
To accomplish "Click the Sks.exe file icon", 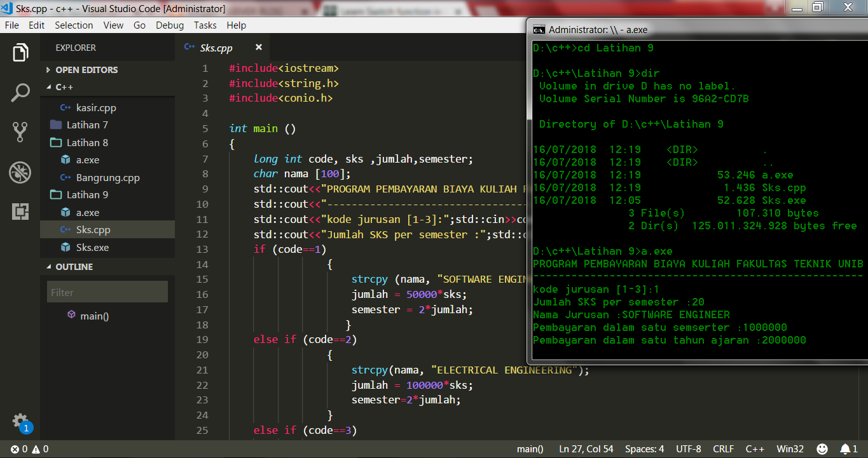I will [65, 247].
